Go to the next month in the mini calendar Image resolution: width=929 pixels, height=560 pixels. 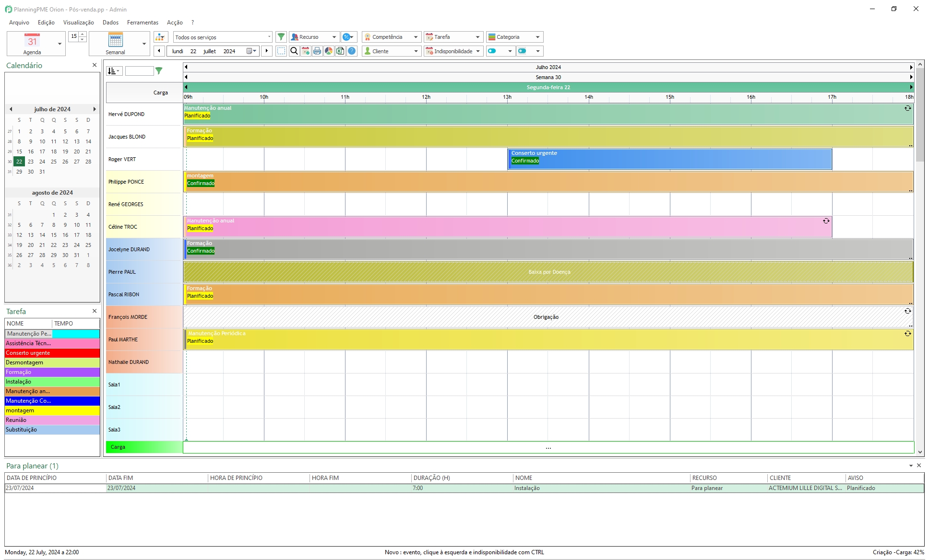[95, 109]
